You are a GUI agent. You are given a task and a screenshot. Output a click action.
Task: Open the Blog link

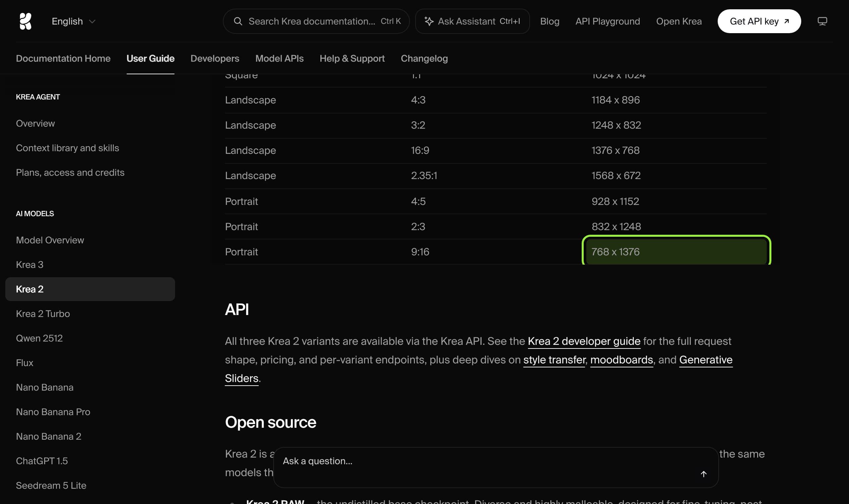pos(550,22)
